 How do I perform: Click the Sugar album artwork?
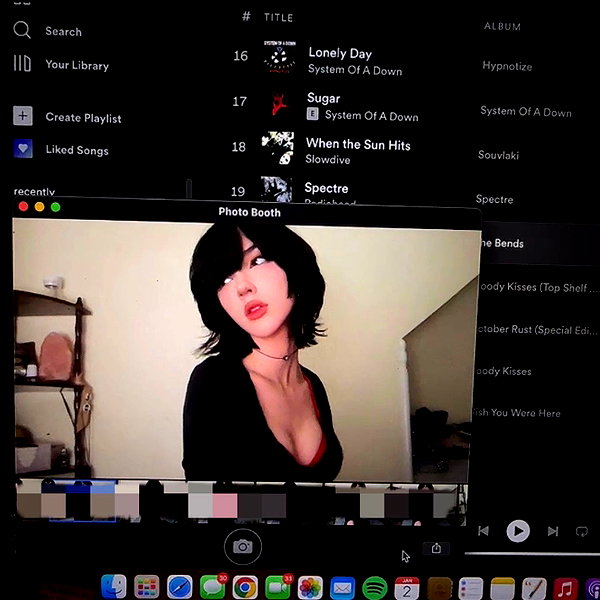279,103
